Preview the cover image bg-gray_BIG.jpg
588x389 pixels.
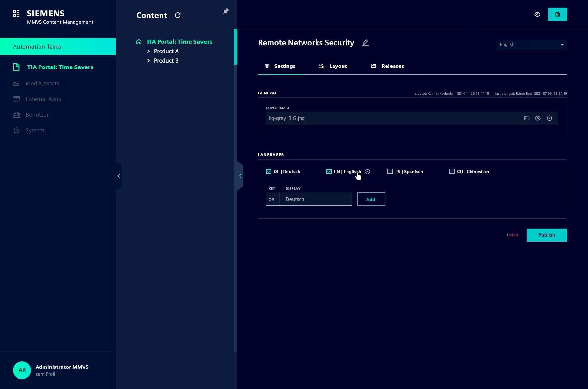pyautogui.click(x=538, y=118)
